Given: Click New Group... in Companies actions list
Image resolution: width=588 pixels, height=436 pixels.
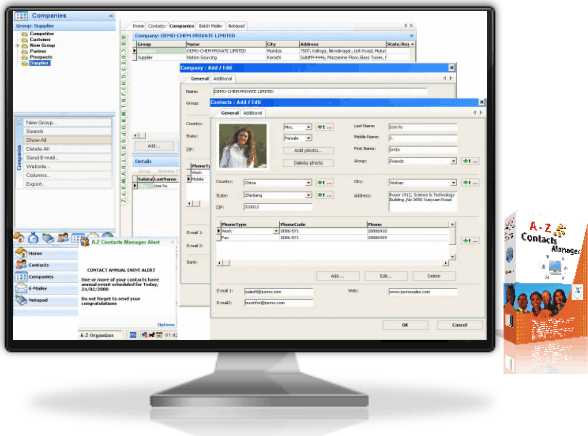Looking at the screenshot, I should (68, 123).
